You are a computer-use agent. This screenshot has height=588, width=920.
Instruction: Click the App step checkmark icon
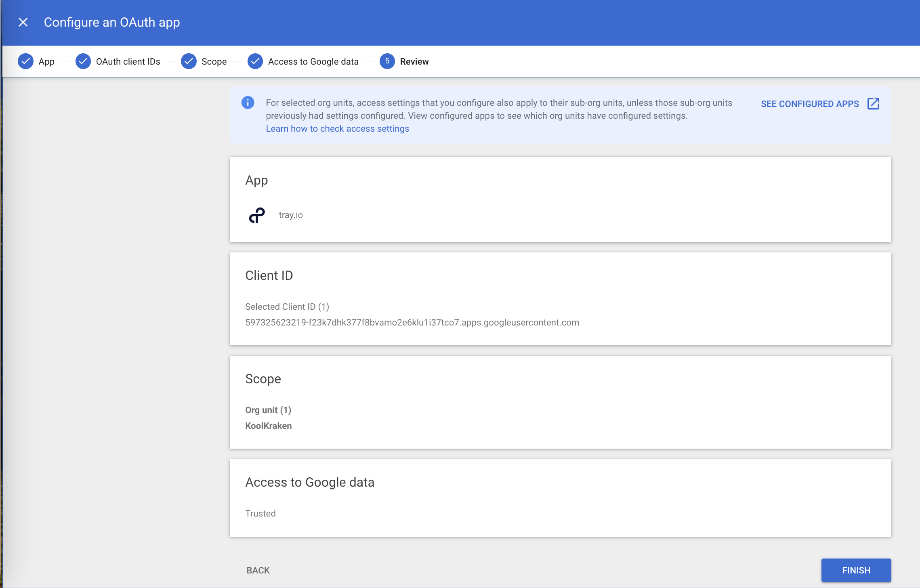pos(25,61)
